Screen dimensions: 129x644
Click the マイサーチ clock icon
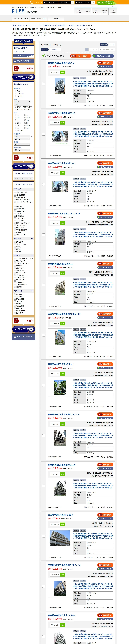click(x=32, y=2)
